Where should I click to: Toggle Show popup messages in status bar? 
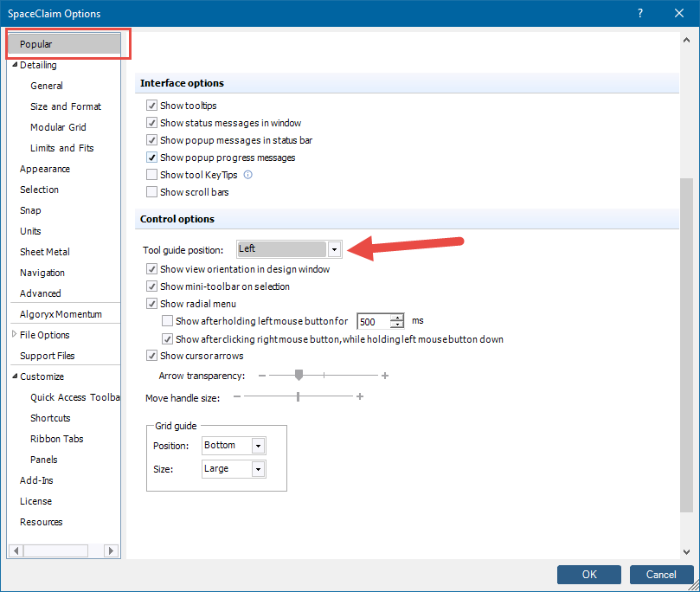pyautogui.click(x=151, y=140)
